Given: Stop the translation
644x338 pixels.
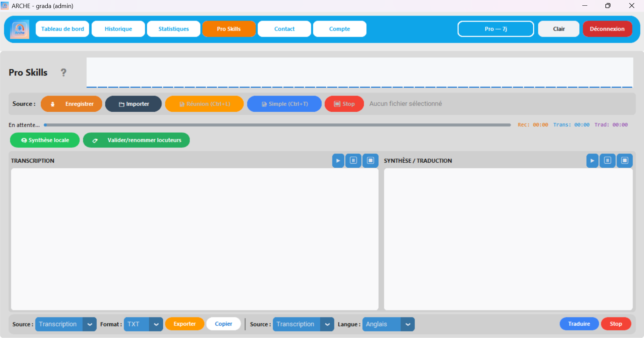Looking at the screenshot, I should [616, 324].
